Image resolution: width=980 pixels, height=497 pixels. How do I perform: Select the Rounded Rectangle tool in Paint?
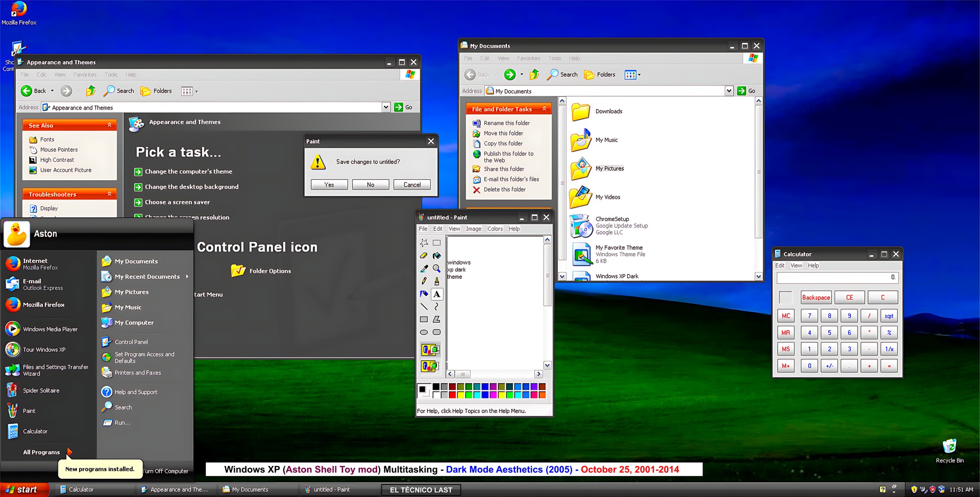click(436, 332)
